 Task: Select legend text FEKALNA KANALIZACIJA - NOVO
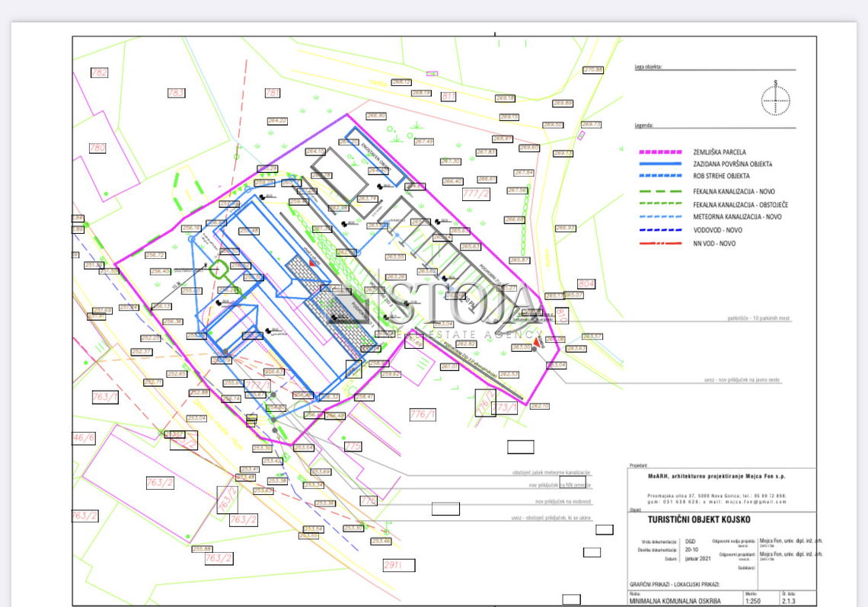point(734,192)
